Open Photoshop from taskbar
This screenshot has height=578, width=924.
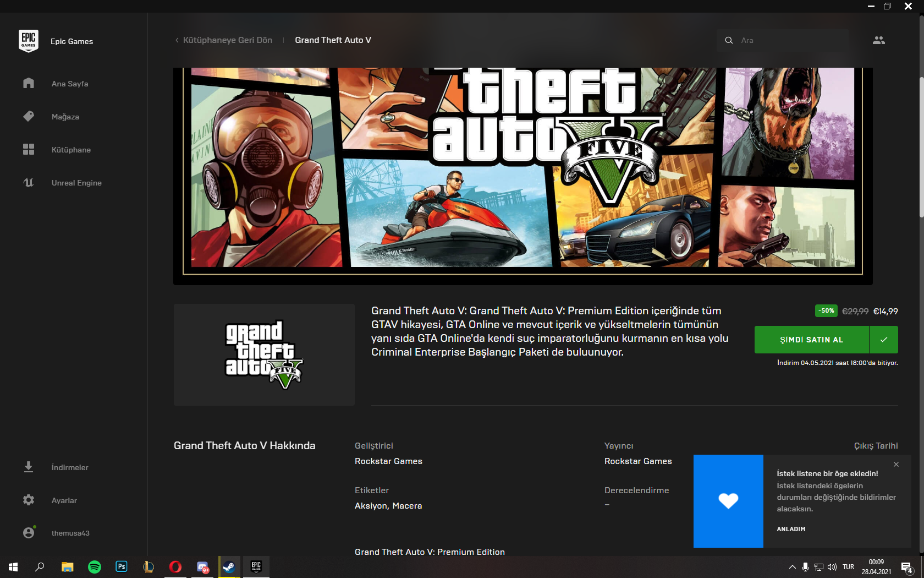[122, 566]
